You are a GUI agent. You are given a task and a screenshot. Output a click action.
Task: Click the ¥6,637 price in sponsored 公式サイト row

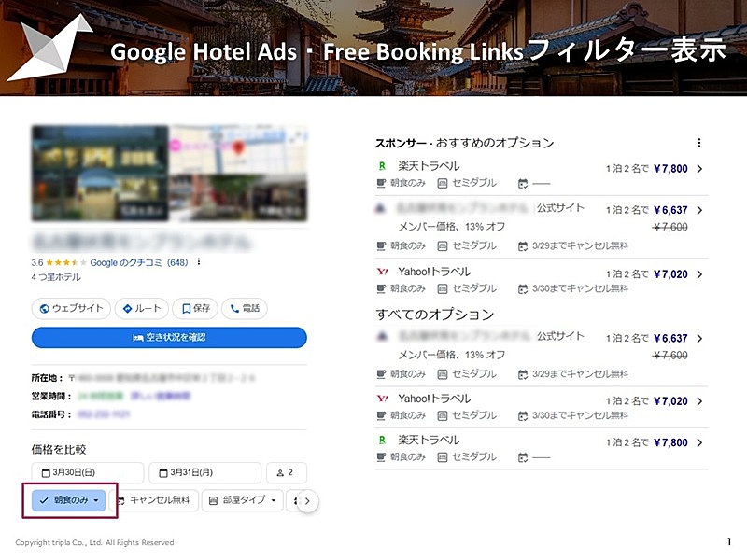coord(670,210)
